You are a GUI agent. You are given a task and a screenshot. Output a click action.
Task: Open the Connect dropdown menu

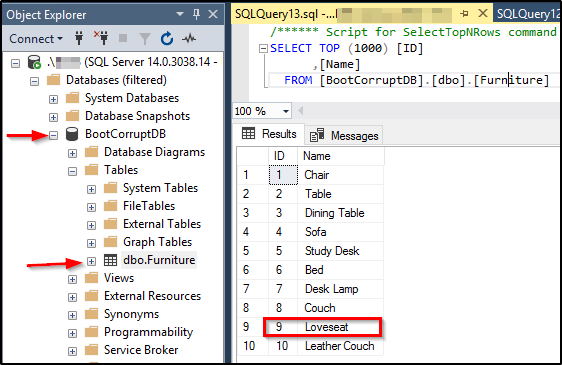point(36,38)
